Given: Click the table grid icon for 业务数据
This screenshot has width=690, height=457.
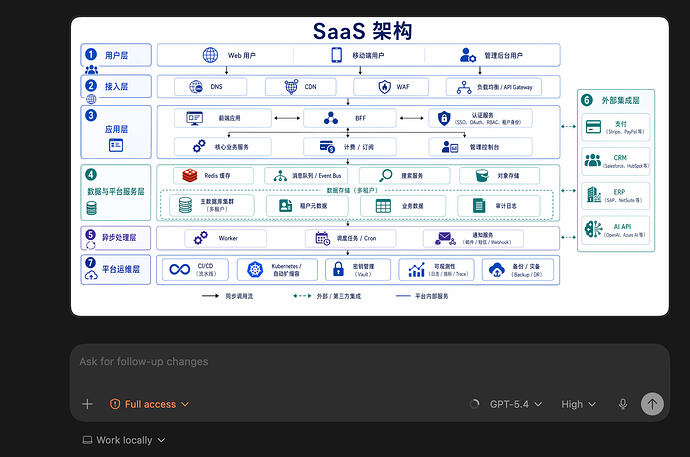Looking at the screenshot, I should click(383, 205).
